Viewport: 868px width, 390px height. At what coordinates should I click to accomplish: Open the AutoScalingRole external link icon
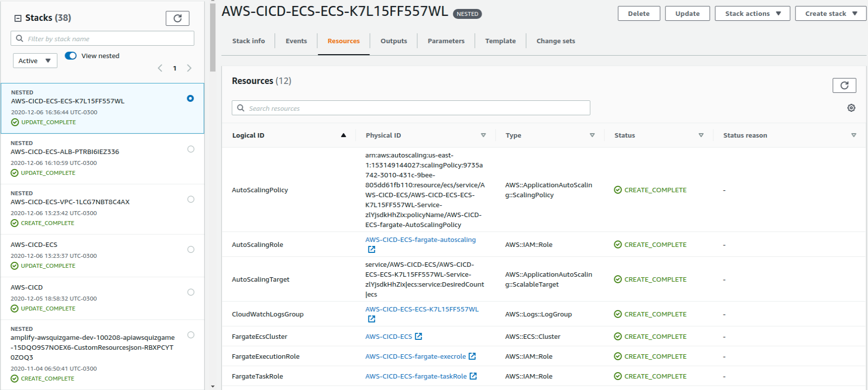point(371,249)
